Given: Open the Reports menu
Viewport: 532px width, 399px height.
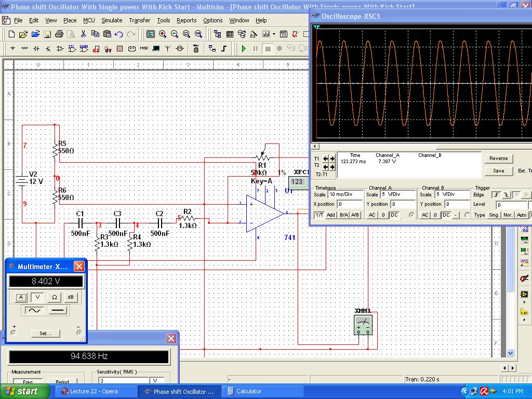Looking at the screenshot, I should (x=187, y=20).
